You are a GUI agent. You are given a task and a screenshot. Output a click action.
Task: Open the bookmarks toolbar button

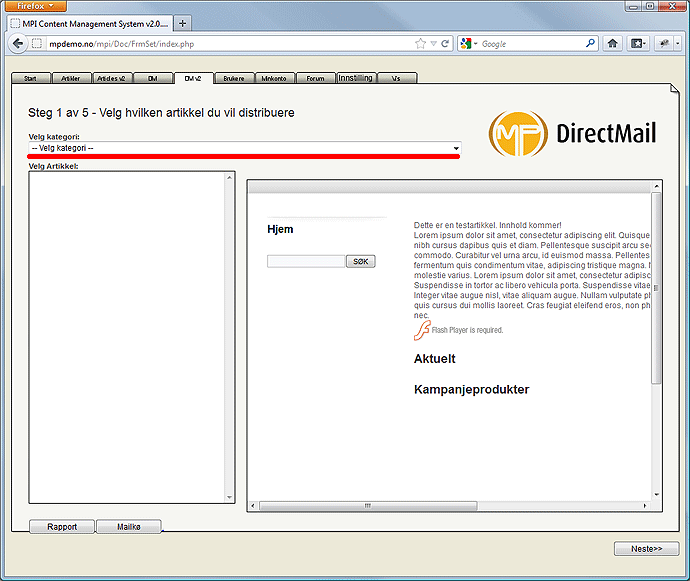(638, 43)
